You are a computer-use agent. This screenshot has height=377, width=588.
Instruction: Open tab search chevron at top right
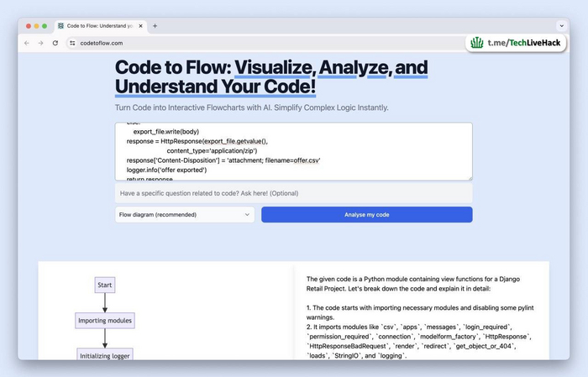pyautogui.click(x=561, y=26)
